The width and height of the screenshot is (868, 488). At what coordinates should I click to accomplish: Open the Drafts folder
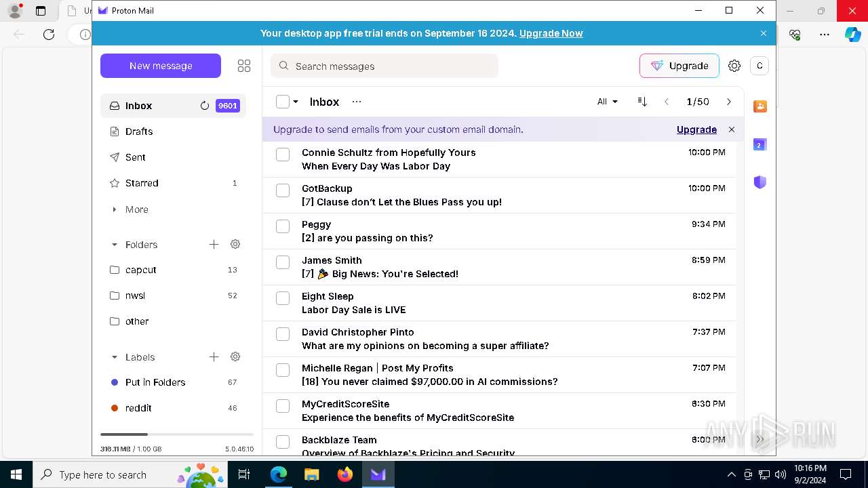pos(173,131)
